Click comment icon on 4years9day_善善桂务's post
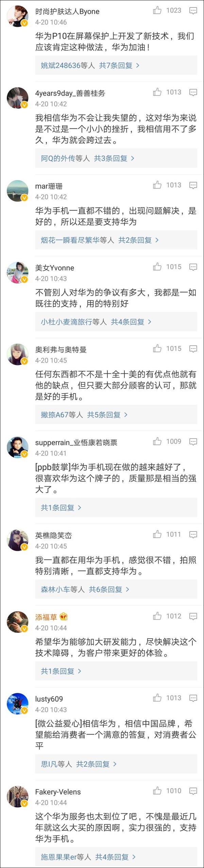The width and height of the screenshot is (204, 868). [193, 92]
